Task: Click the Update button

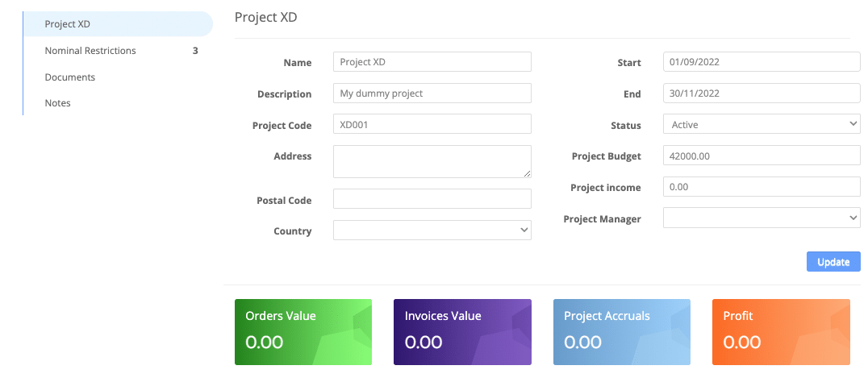Action: pos(833,262)
